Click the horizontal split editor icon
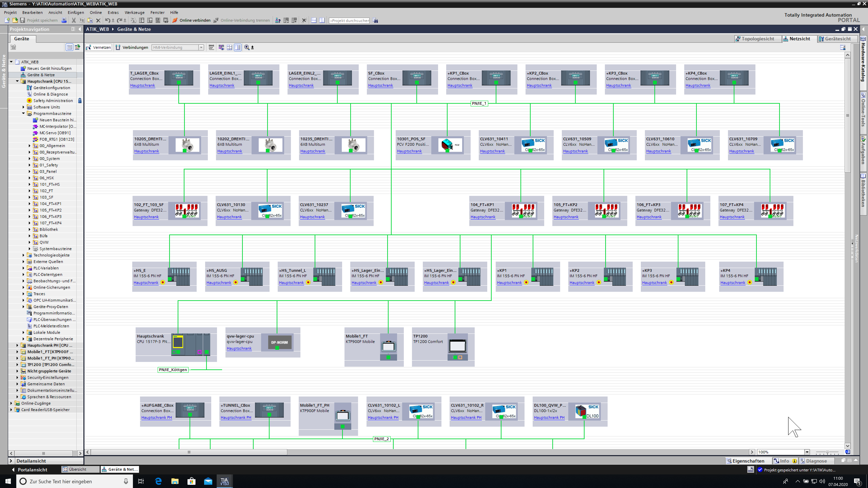Viewport: 868px width, 488px height. pos(314,20)
